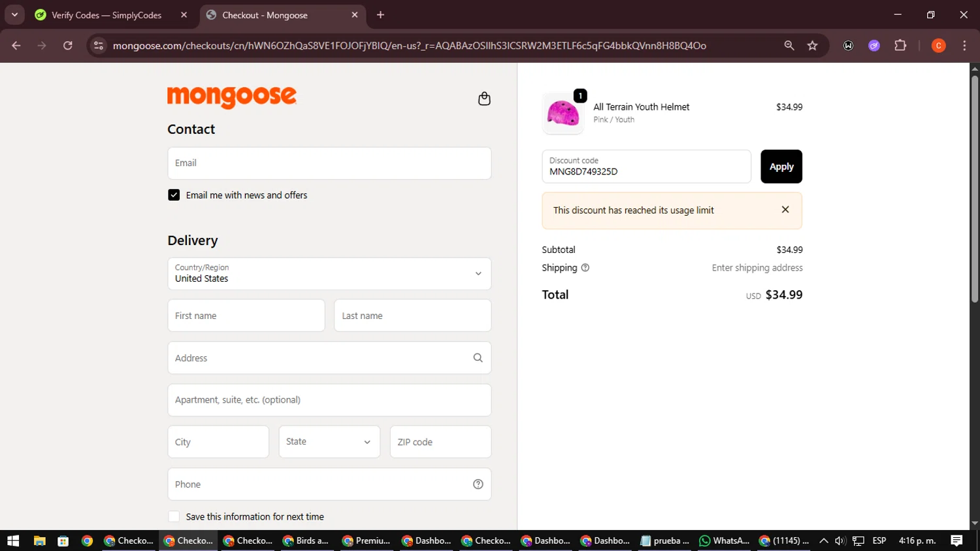Open the State dropdown
The width and height of the screenshot is (980, 551).
329,442
